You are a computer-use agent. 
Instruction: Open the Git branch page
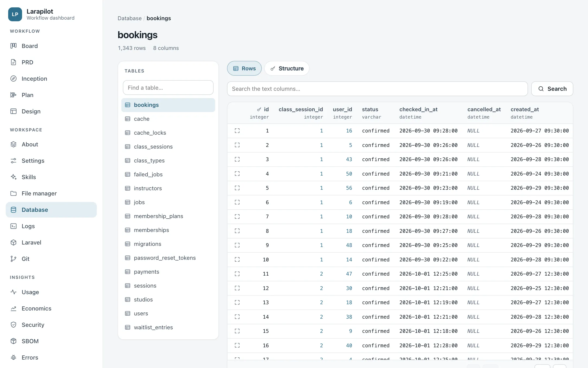[x=51, y=259]
